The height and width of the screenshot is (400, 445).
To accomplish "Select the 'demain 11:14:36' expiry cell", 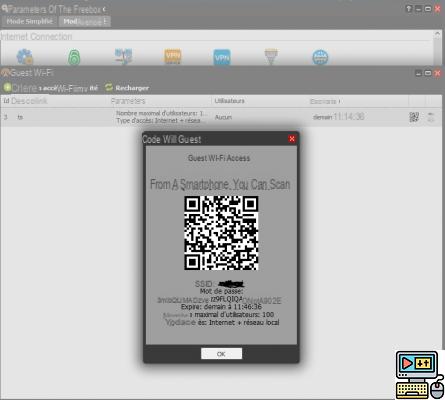I will (x=339, y=117).
